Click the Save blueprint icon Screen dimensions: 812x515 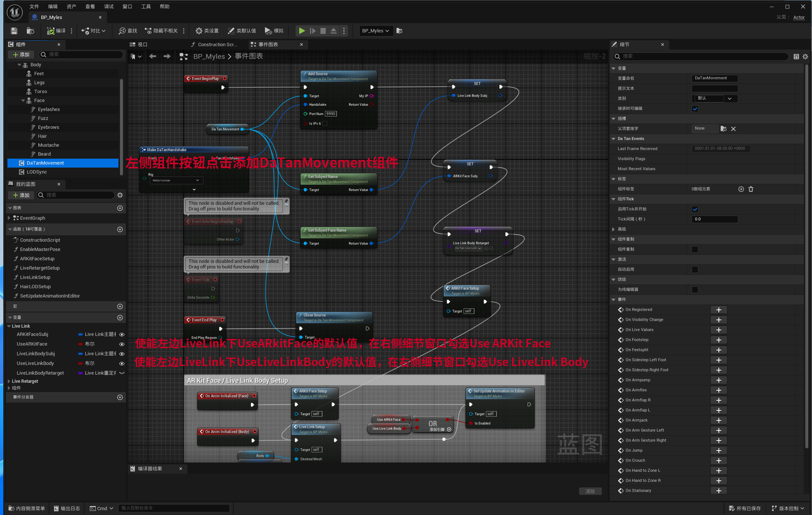[14, 31]
